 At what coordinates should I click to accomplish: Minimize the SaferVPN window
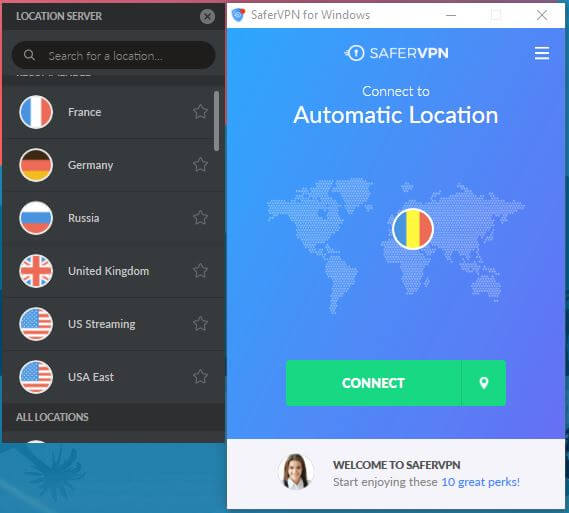pos(451,15)
